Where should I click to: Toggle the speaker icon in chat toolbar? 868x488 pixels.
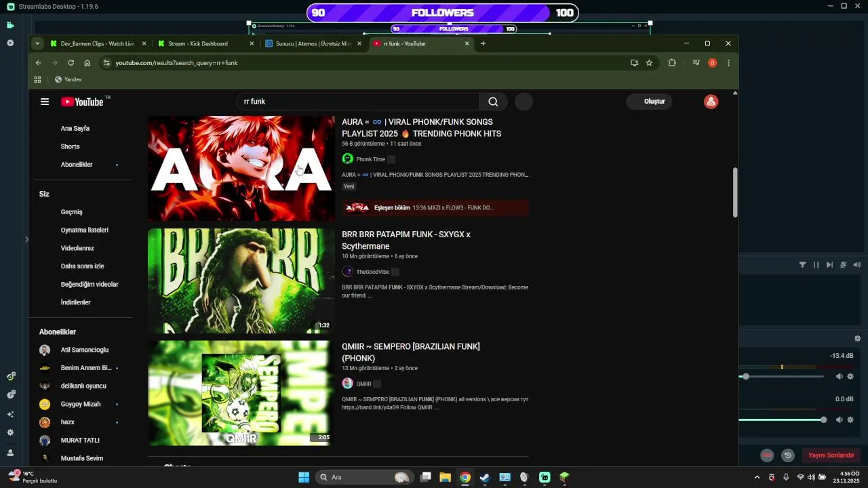[x=857, y=265]
